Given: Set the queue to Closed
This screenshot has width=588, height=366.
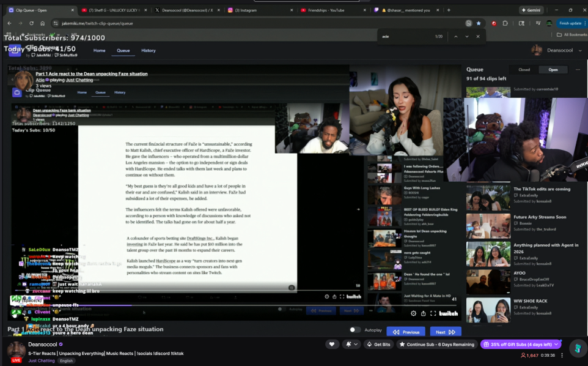Looking at the screenshot, I should (x=524, y=69).
